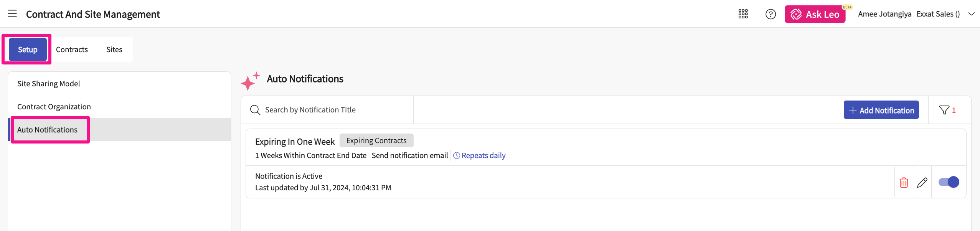This screenshot has height=231, width=980.
Task: Open the hamburger navigation menu
Action: pyautogui.click(x=12, y=14)
